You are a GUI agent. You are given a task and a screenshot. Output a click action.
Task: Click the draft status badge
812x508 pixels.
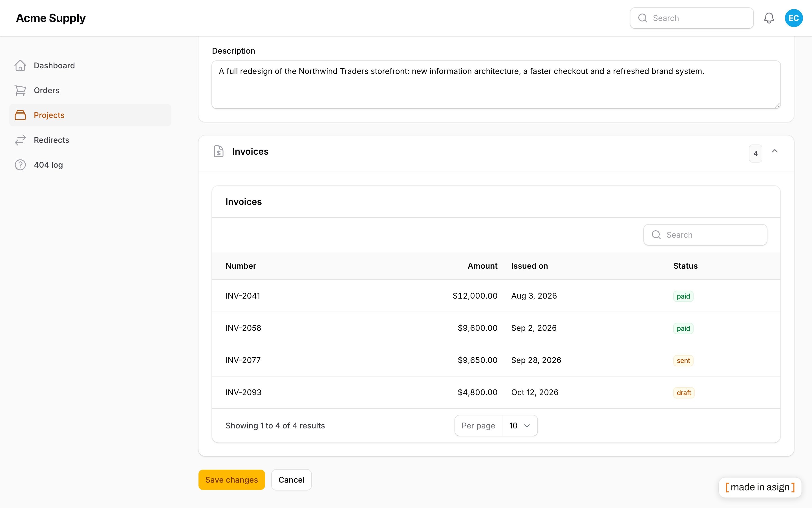tap(683, 393)
